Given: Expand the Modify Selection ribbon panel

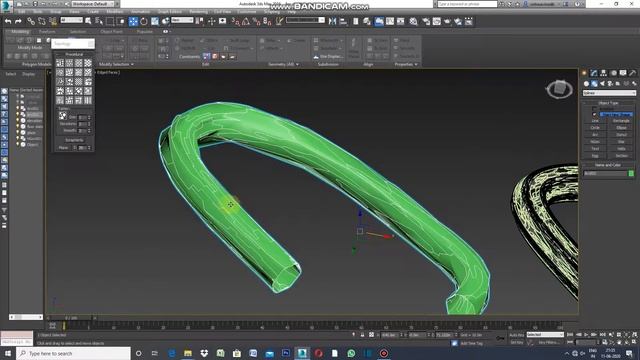Looking at the screenshot, I should (x=116, y=64).
